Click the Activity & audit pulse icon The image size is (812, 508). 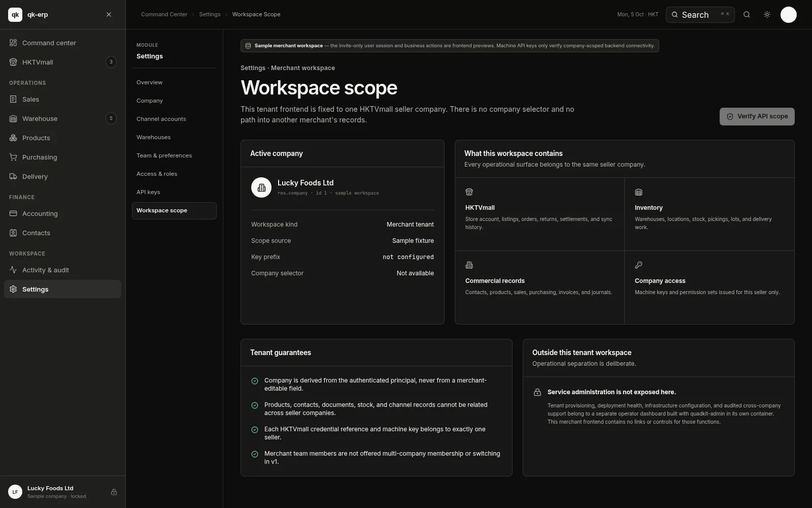pyautogui.click(x=13, y=270)
